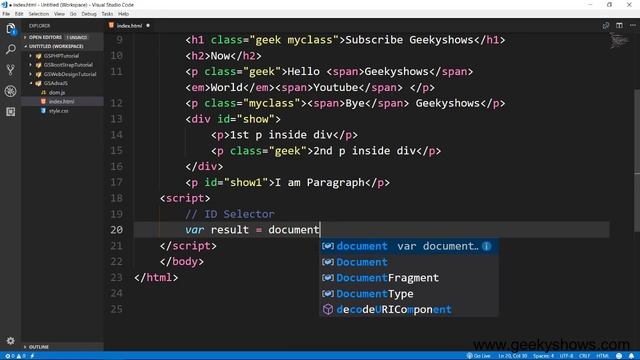Click the notifications bell in status bar

[631, 356]
